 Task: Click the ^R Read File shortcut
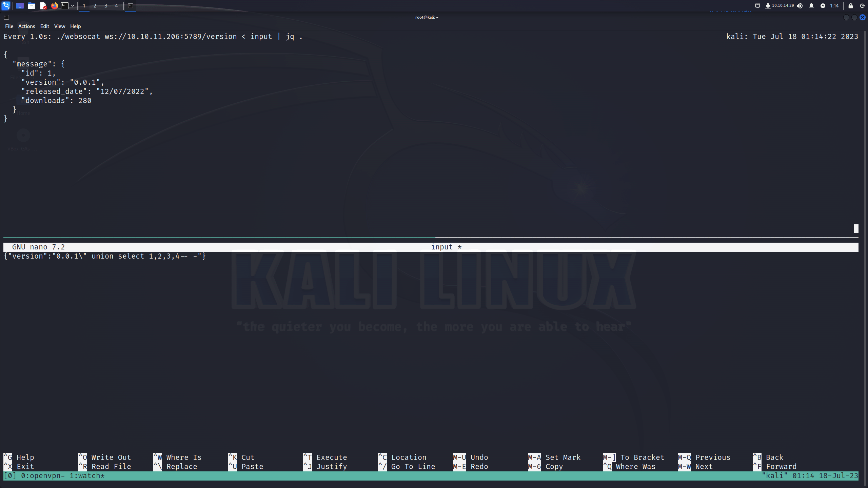coord(104,467)
